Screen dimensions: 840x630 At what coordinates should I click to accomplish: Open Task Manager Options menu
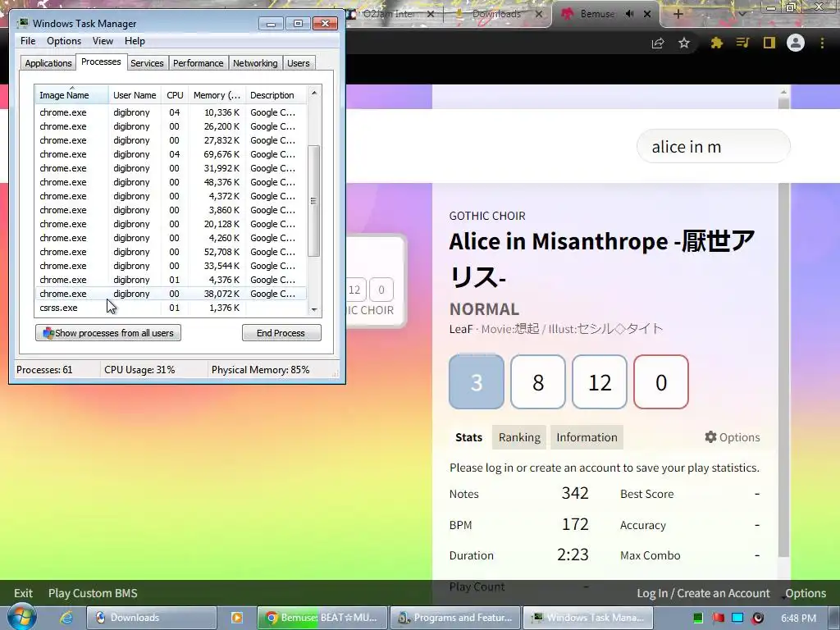[x=64, y=41]
